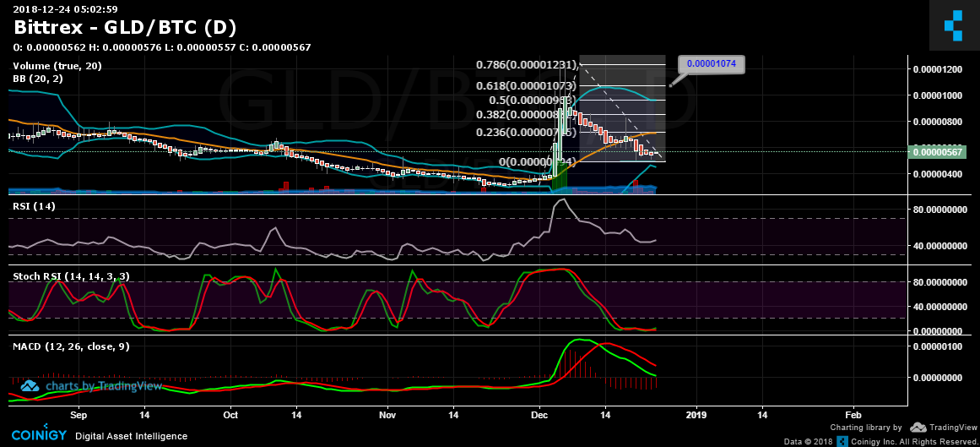This screenshot has height=447, width=980.
Task: Select the Volume (true, 20) indicator label
Action: tap(56, 66)
